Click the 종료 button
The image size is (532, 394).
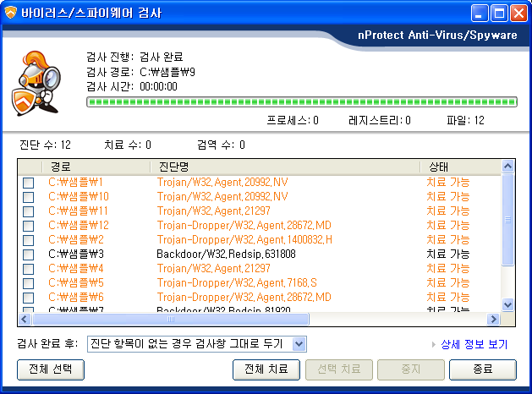483,369
